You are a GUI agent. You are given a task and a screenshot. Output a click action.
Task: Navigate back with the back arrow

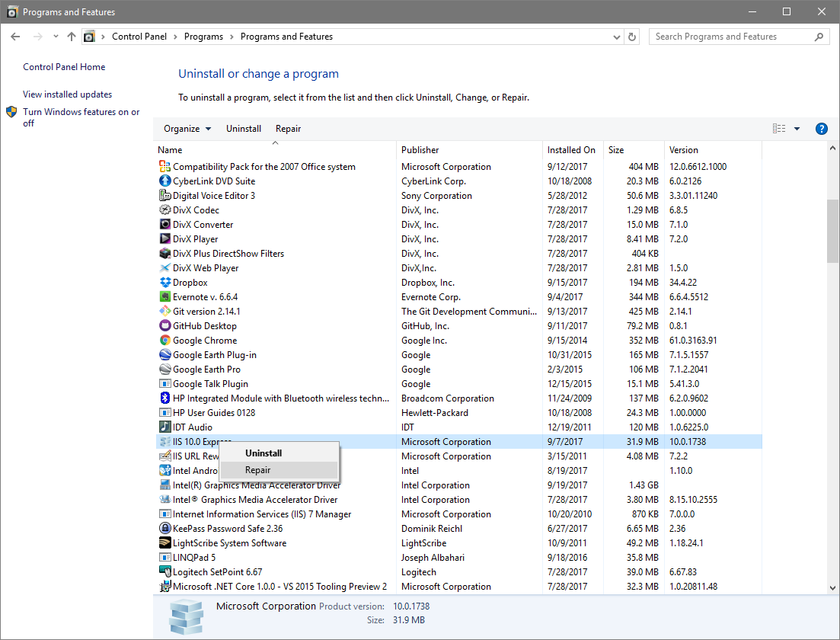coord(15,37)
